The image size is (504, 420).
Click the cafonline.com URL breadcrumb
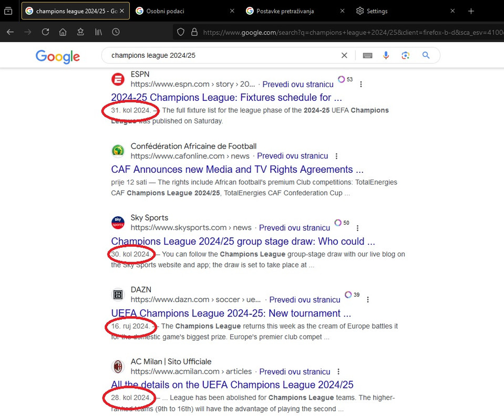click(x=190, y=156)
